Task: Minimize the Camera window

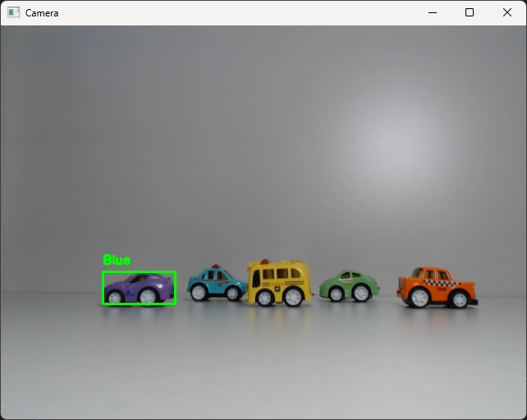Action: click(433, 13)
